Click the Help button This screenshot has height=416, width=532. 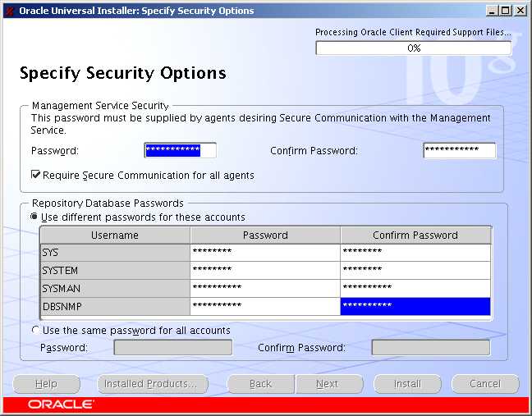47,384
